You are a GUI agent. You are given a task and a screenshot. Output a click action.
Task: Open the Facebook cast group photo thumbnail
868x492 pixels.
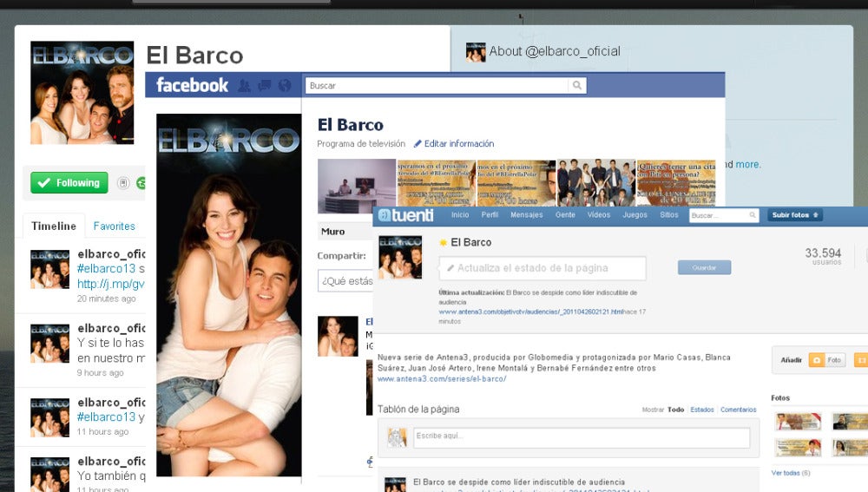[596, 183]
